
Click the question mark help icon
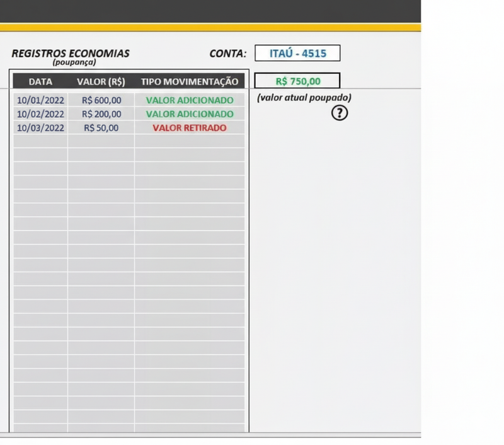340,113
